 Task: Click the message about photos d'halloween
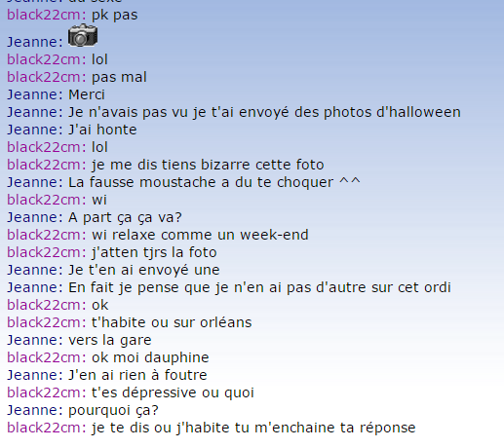[x=264, y=112]
